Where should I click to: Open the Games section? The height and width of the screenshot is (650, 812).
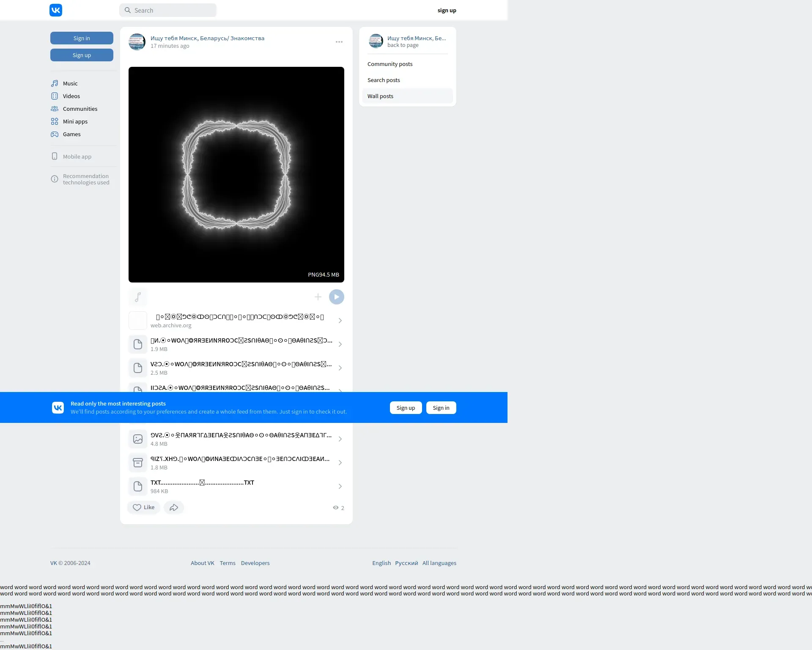71,134
